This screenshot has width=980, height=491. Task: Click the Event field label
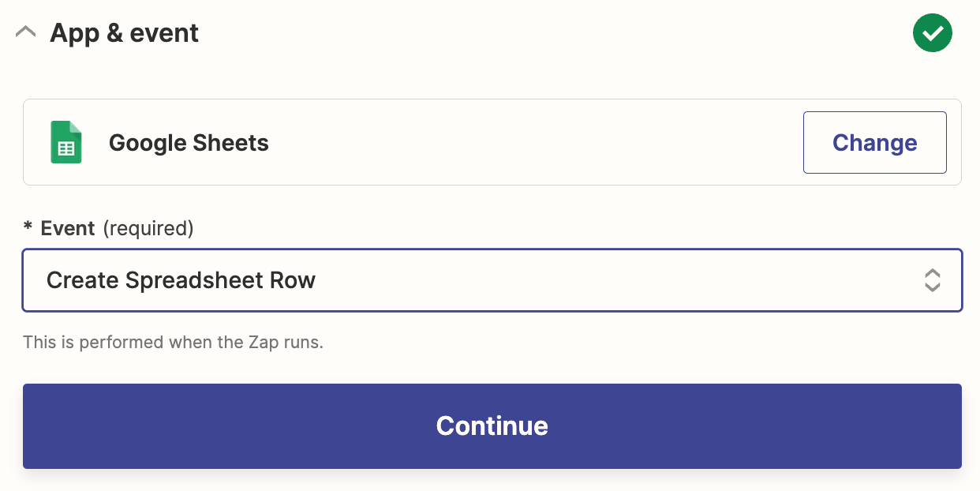(x=68, y=229)
